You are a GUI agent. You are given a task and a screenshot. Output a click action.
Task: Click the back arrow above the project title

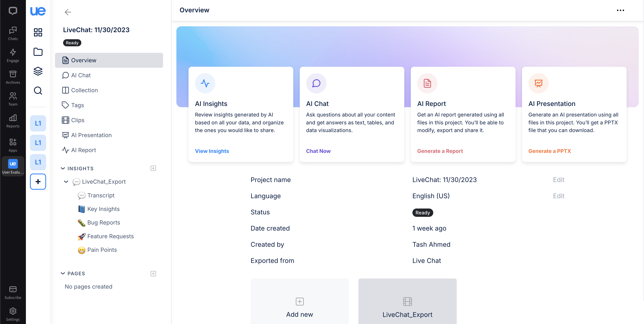pyautogui.click(x=68, y=12)
